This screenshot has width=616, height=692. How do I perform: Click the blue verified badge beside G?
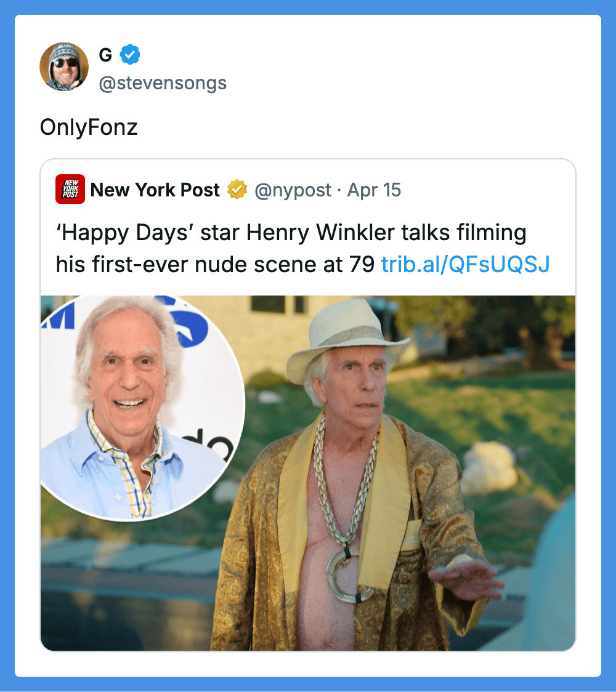pyautogui.click(x=129, y=55)
